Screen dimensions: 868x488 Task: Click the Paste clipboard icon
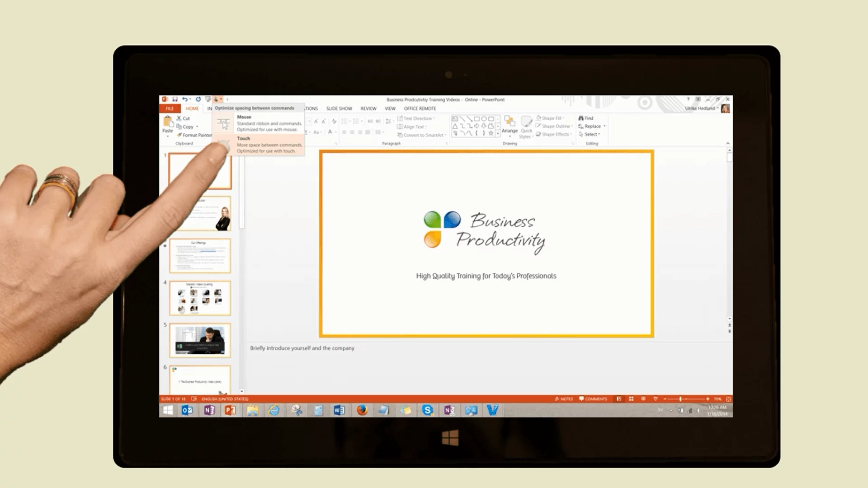coord(168,122)
